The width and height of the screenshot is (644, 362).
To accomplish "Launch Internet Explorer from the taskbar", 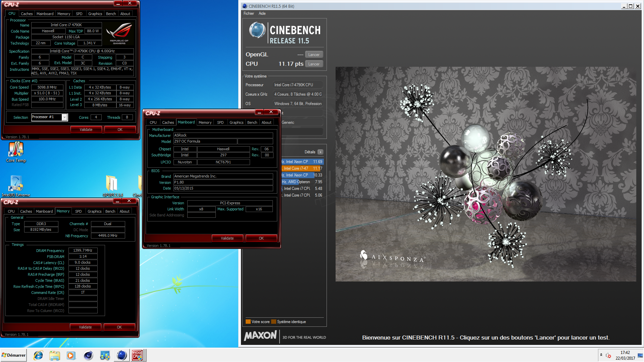I will pyautogui.click(x=39, y=355).
